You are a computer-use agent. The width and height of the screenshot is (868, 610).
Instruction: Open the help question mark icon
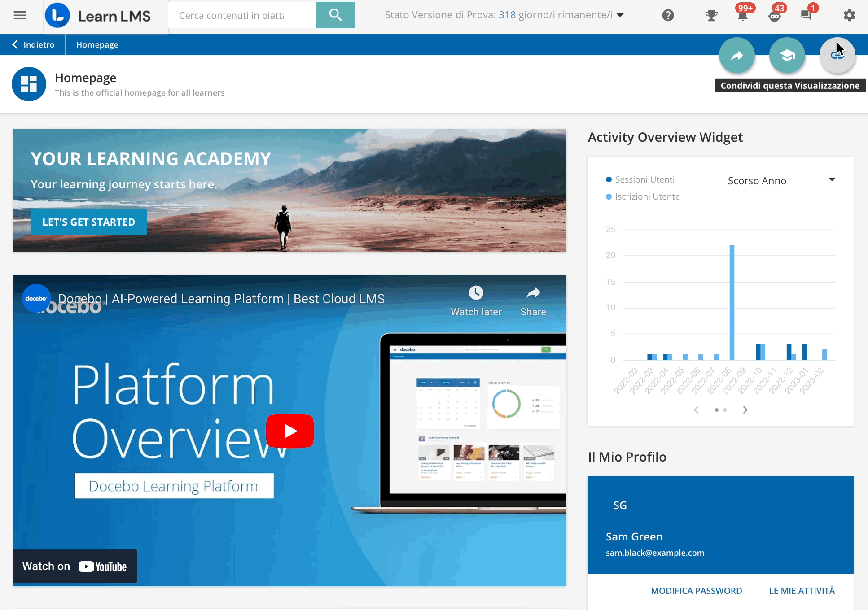pyautogui.click(x=668, y=15)
